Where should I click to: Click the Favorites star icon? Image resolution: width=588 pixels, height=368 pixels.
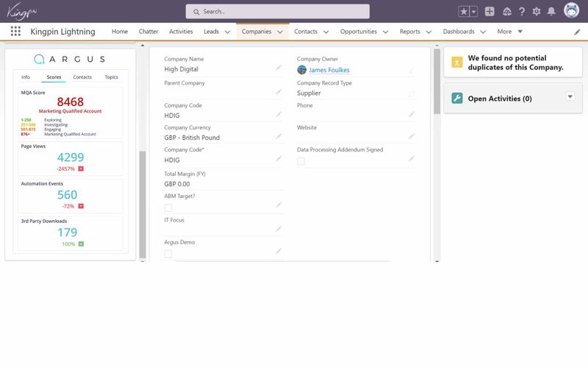pos(464,12)
